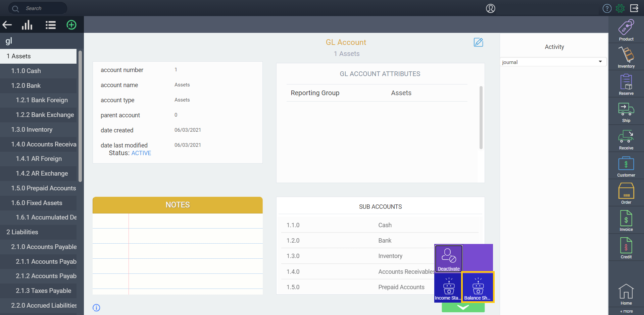The image size is (644, 315).
Task: Open the journal activity dropdown
Action: click(x=553, y=62)
